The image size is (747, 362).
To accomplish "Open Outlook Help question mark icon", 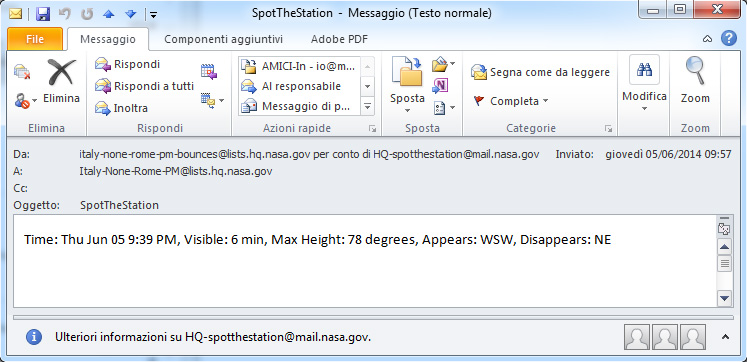I will point(729,39).
